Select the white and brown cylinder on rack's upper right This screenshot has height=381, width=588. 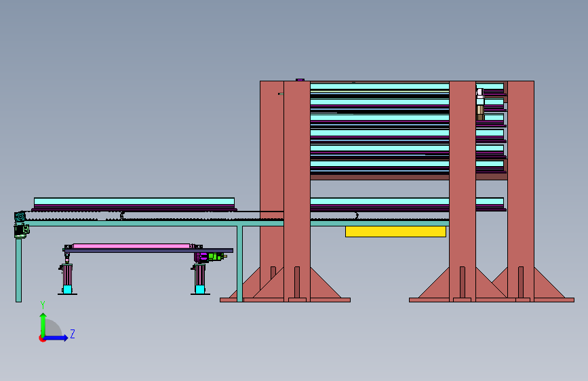coord(480,104)
